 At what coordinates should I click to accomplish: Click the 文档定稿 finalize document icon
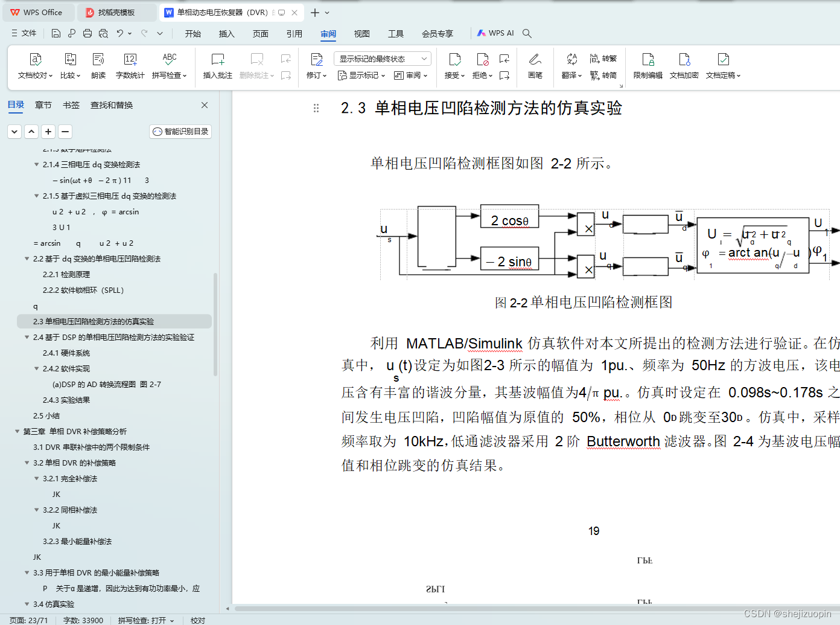pyautogui.click(x=723, y=59)
